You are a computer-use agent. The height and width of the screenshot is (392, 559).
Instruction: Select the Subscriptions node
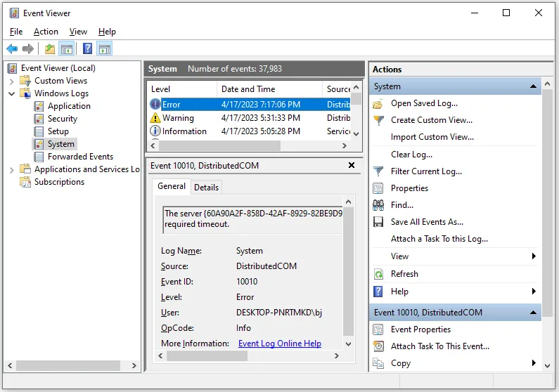click(x=59, y=182)
